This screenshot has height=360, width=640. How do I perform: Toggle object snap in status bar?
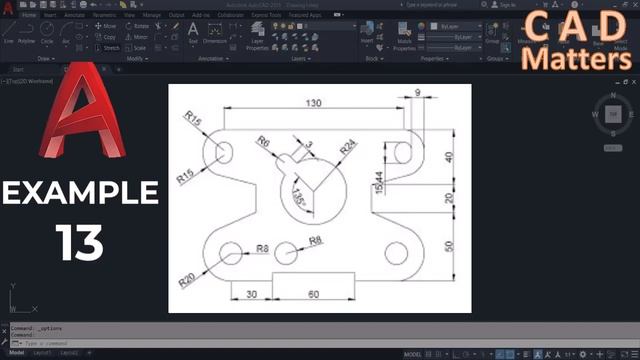coord(510,354)
